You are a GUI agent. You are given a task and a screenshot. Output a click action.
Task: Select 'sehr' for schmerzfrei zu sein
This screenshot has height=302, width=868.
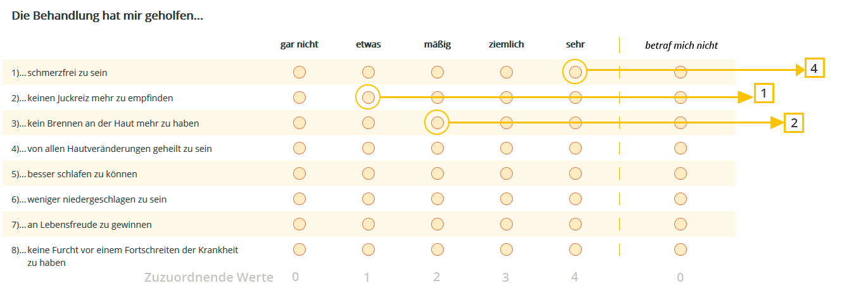(575, 72)
